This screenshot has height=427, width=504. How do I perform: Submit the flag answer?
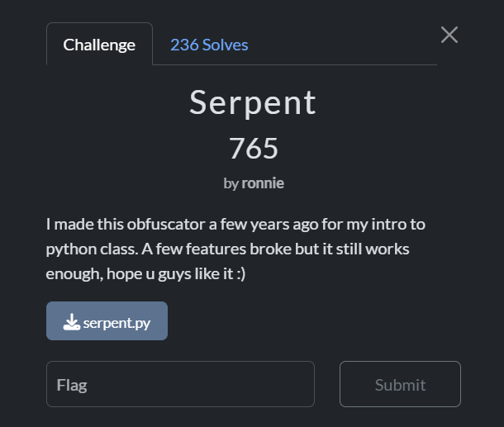400,384
